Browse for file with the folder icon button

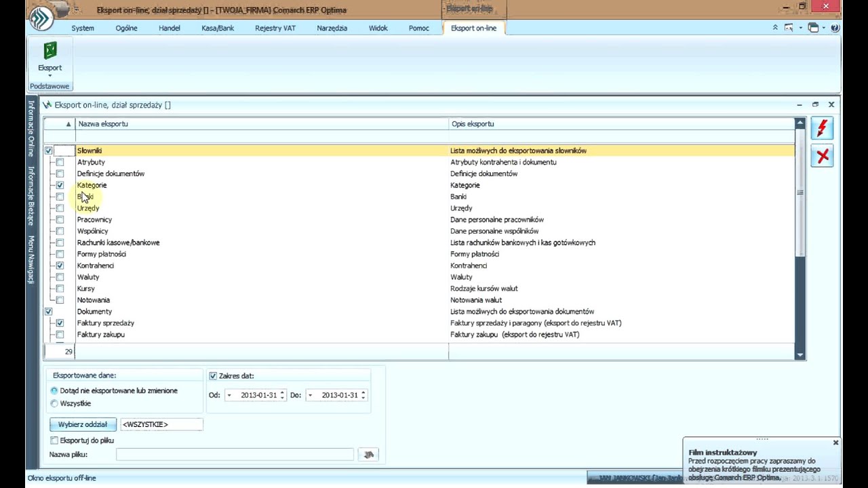pyautogui.click(x=368, y=455)
